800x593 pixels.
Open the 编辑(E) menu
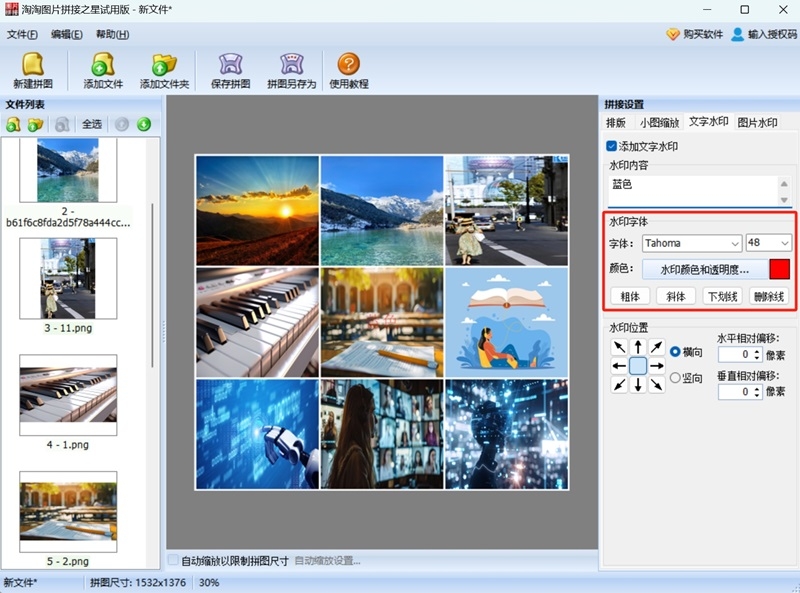66,34
